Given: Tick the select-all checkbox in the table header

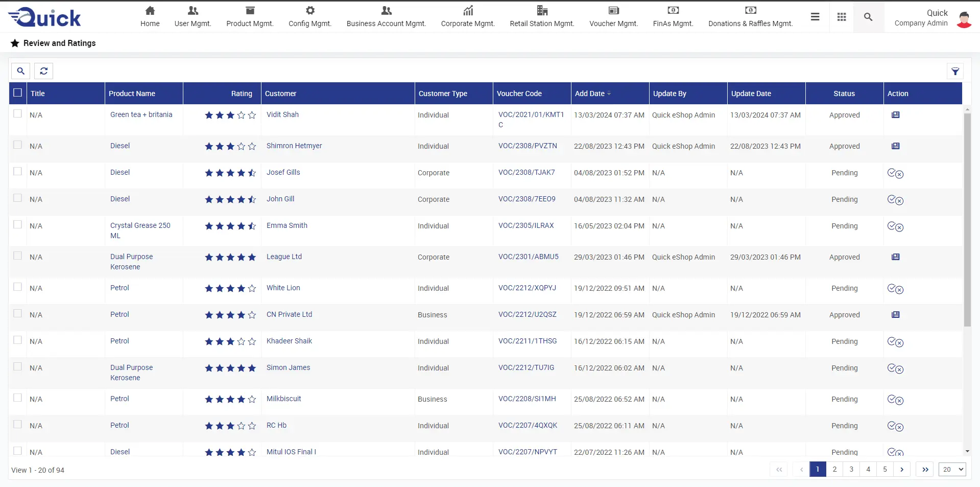Looking at the screenshot, I should (18, 93).
